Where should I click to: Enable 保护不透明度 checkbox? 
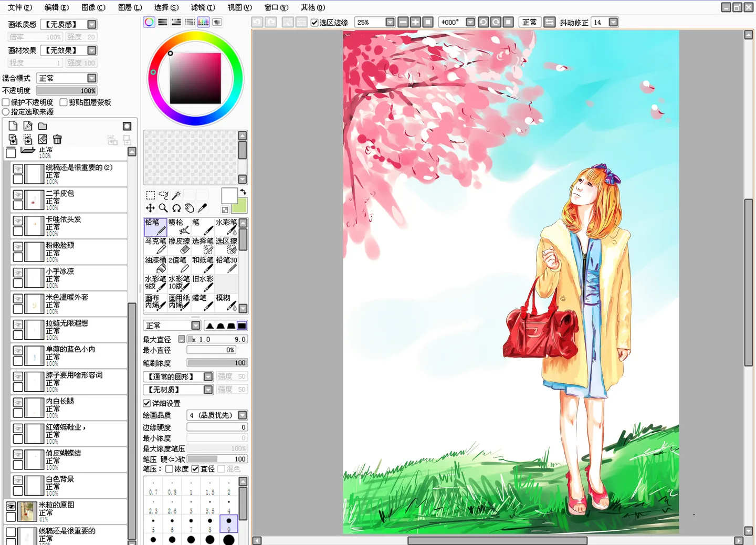(x=6, y=102)
